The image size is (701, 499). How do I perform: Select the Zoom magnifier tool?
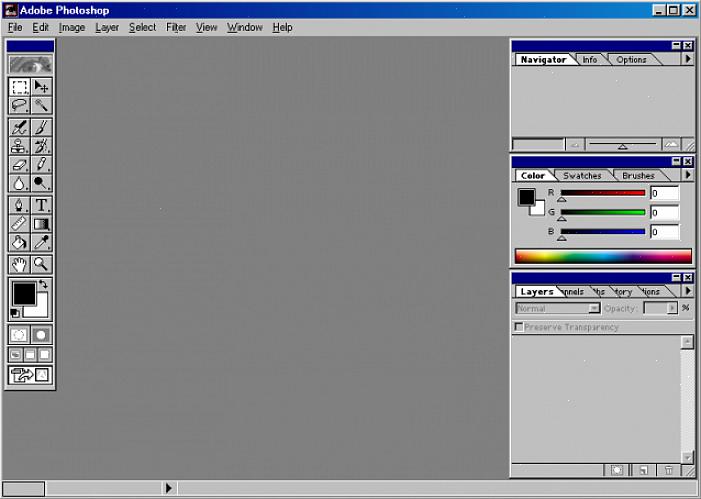41,265
